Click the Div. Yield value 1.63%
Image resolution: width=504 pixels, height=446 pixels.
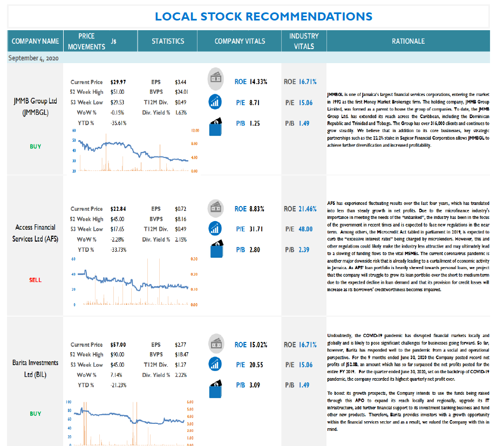(181, 113)
